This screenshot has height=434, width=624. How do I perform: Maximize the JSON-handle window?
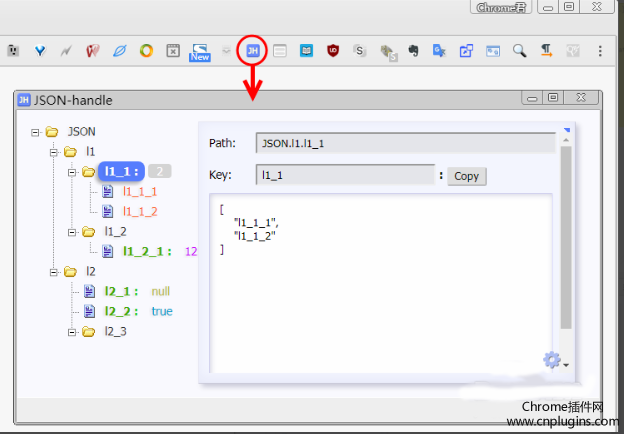[x=553, y=97]
